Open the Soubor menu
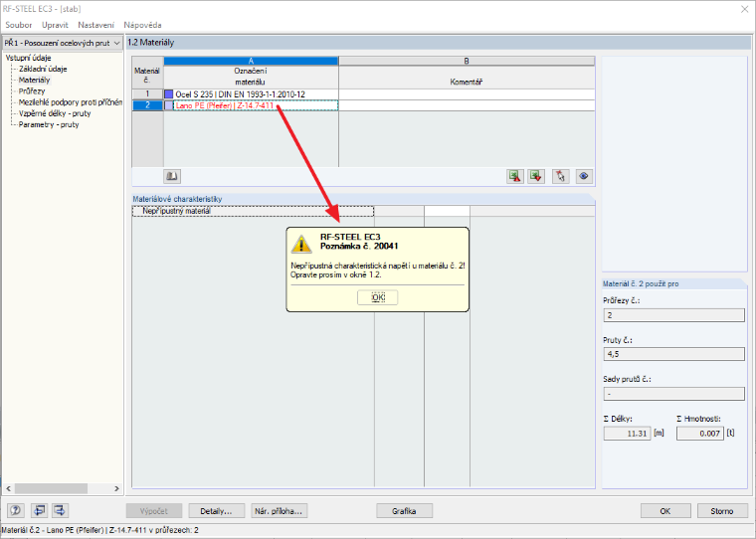The width and height of the screenshot is (756, 539). [x=18, y=25]
